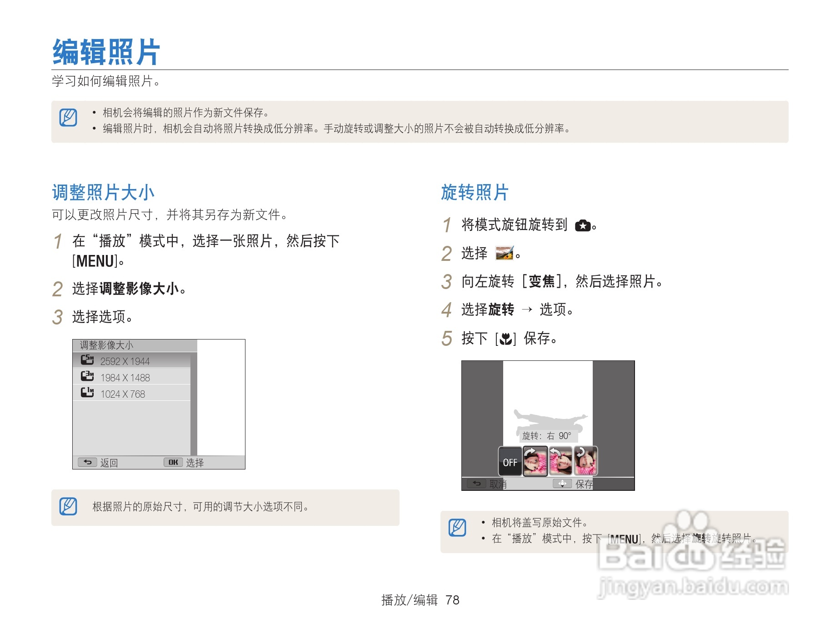The height and width of the screenshot is (634, 840).
Task: Click the navigation pad icon beside 保存
Action: 563,484
